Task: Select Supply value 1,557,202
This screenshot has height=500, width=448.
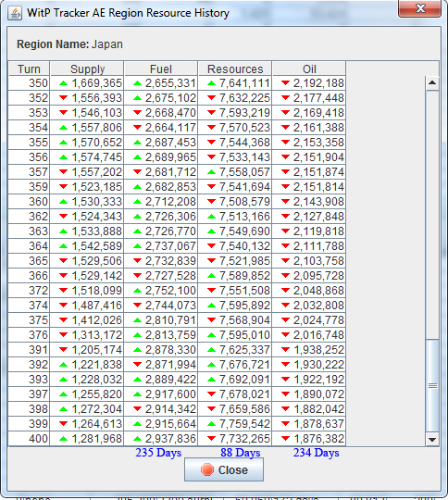Action: pos(87,172)
